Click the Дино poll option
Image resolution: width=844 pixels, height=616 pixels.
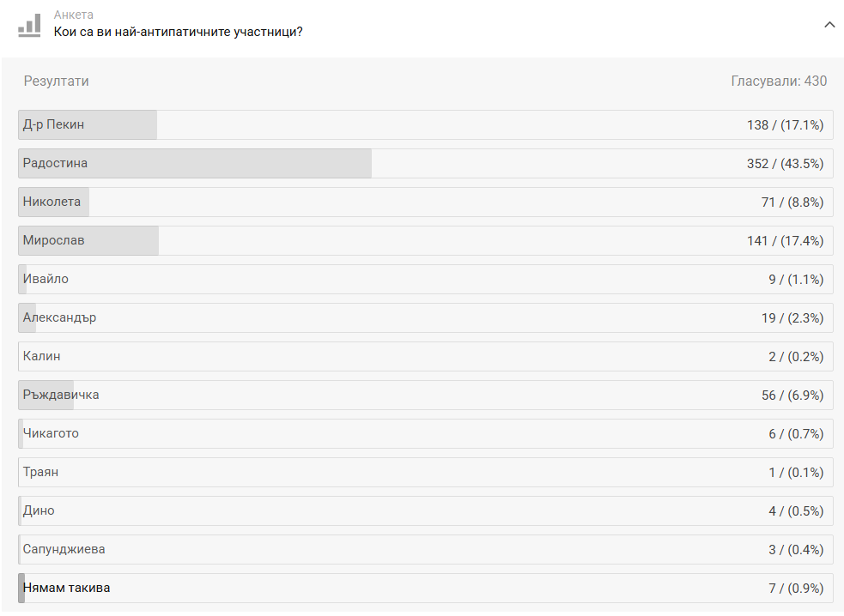click(x=425, y=511)
